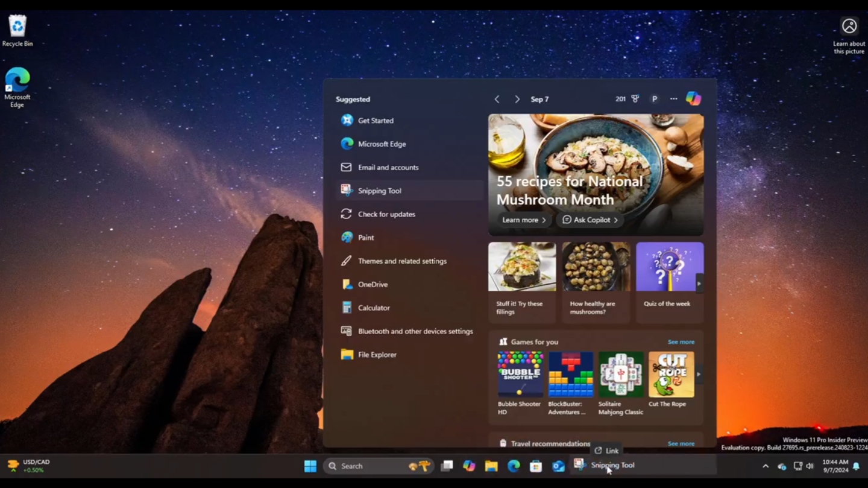Click the Sep 7 date label
The image size is (868, 488).
(539, 99)
